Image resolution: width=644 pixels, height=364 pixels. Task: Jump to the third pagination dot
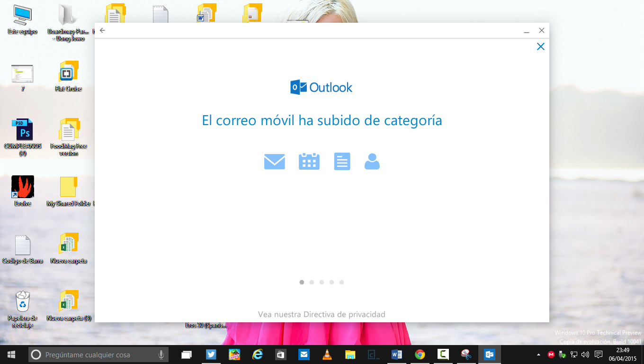pyautogui.click(x=322, y=282)
